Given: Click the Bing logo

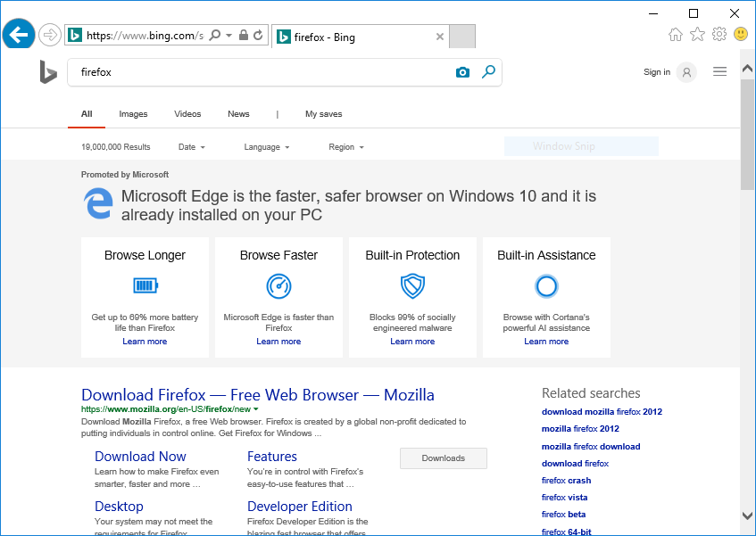Looking at the screenshot, I should click(48, 72).
